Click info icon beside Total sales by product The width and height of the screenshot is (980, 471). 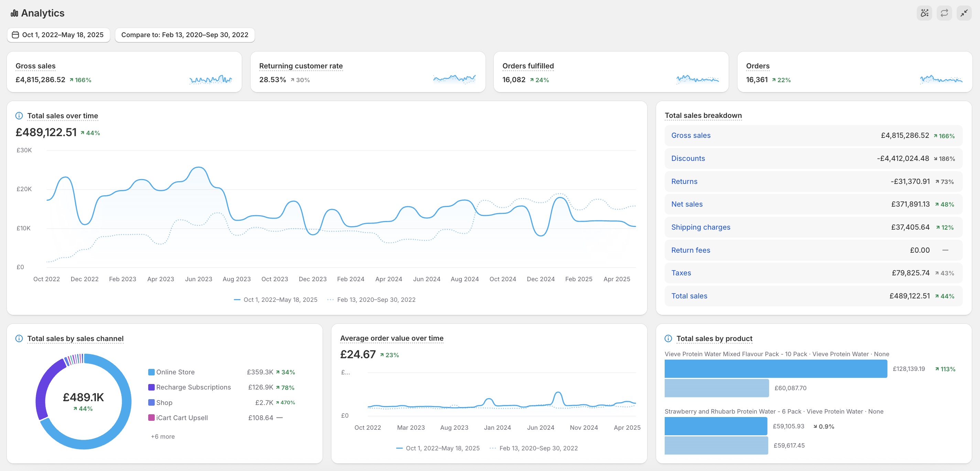[668, 338]
